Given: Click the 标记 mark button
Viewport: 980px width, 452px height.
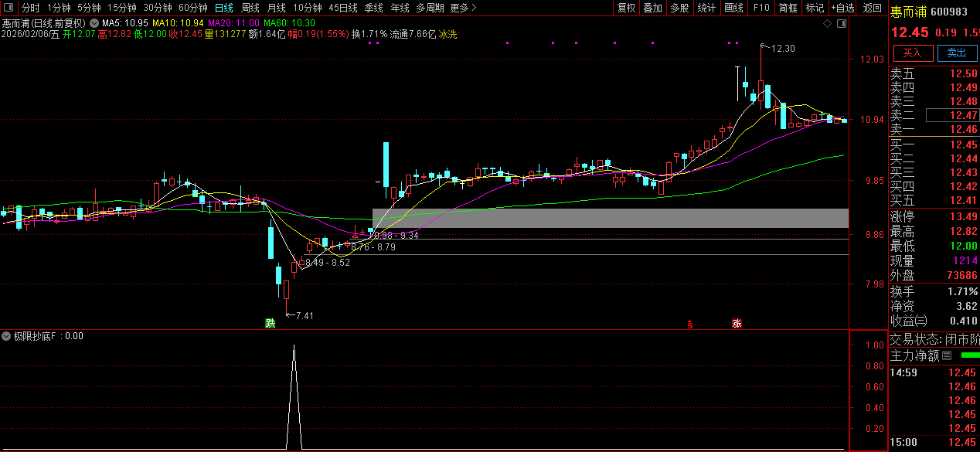Looking at the screenshot, I should 815,8.
